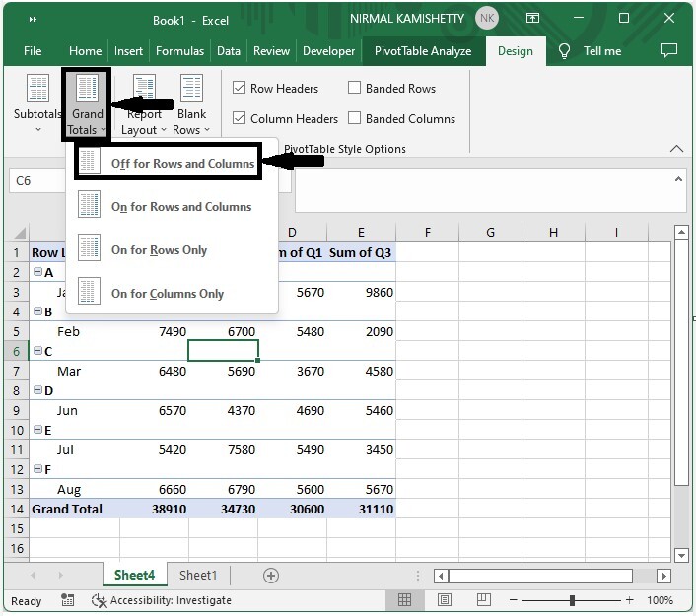Click vertical scrollbar up arrow
Image resolution: width=696 pixels, height=616 pixels.
click(681, 232)
